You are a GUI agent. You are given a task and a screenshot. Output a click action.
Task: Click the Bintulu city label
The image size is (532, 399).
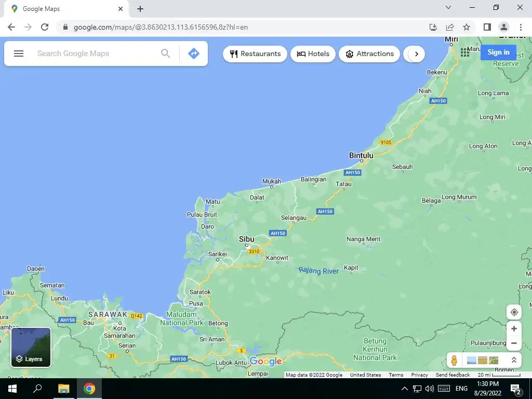click(361, 155)
